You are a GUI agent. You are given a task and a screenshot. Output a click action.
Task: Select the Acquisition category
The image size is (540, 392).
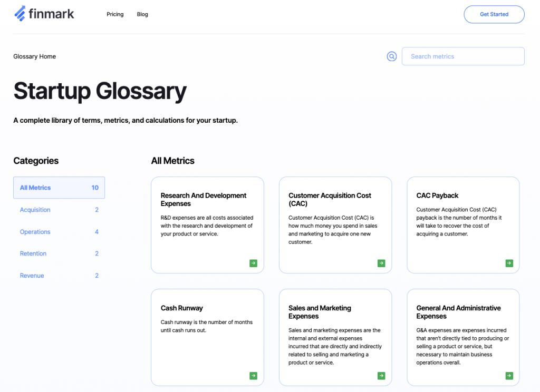pos(35,210)
